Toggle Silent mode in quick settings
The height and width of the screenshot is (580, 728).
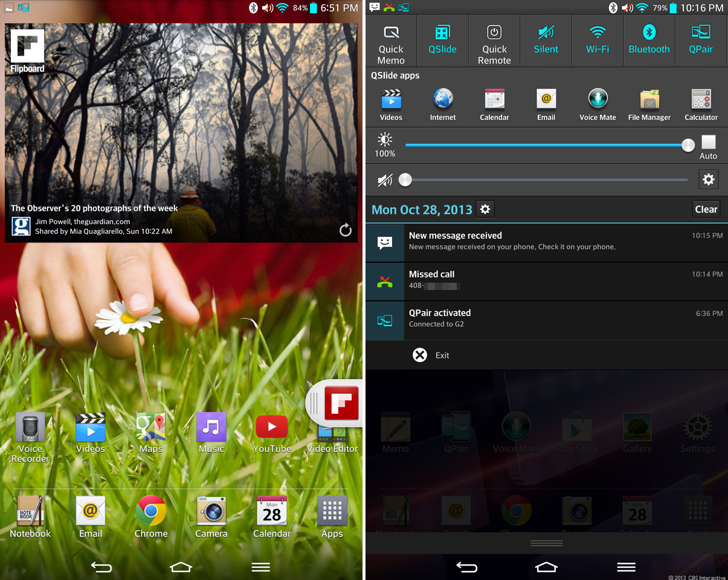(x=546, y=42)
